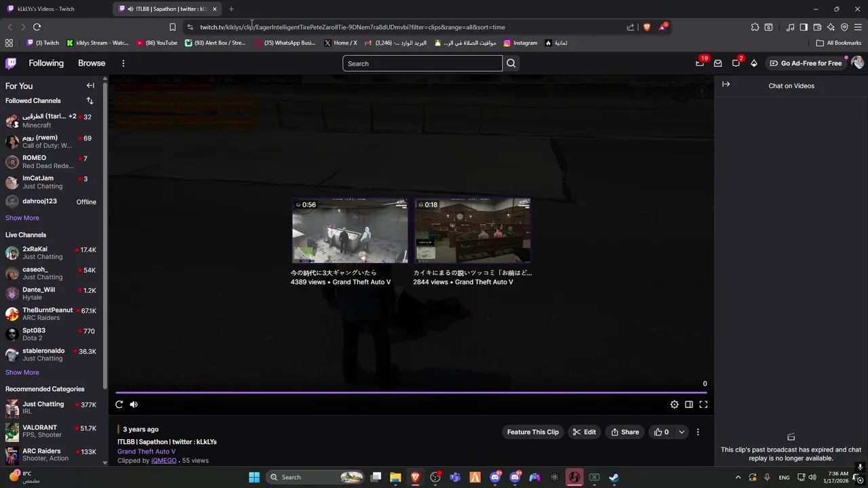Open the media control music note icon
Viewport: 868px width, 488px height.
click(790, 27)
